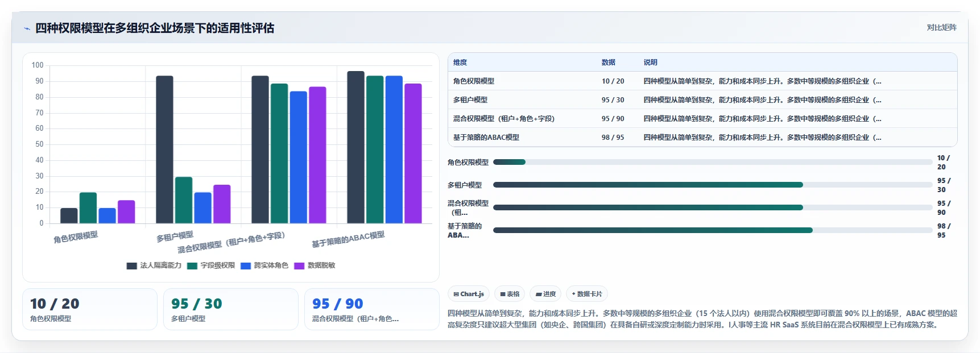Image resolution: width=980 pixels, height=353 pixels.
Task: Select table row 多租户模型
Action: (702, 100)
